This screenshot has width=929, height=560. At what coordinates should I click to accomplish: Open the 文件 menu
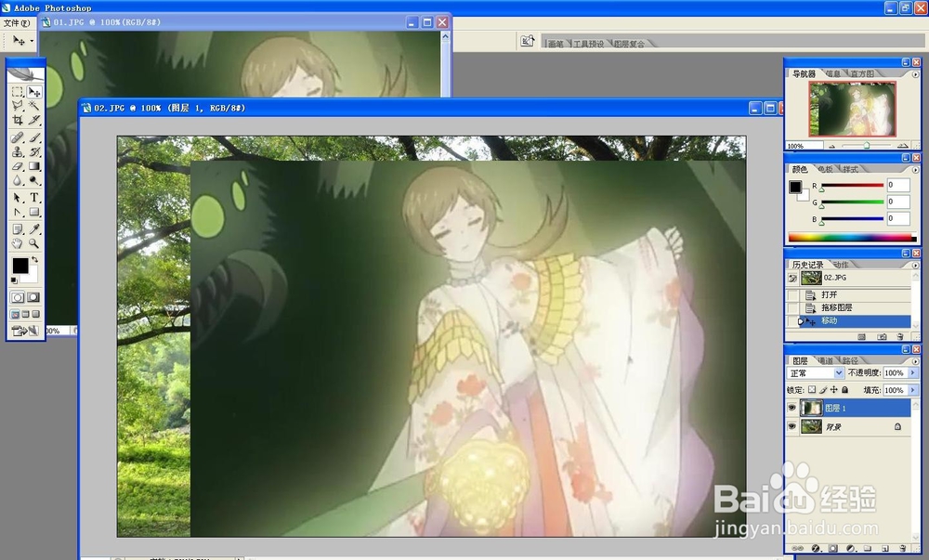point(17,23)
